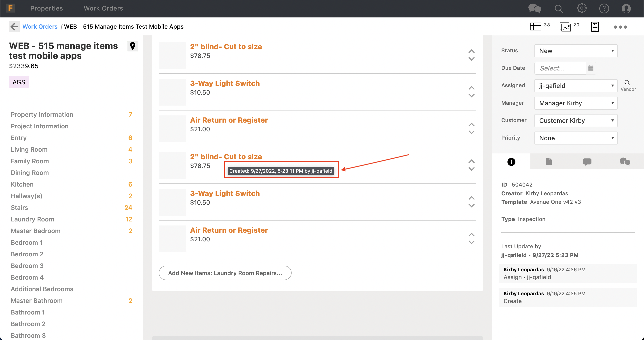Click the info icon in right panel
This screenshot has width=644, height=340.
(x=511, y=161)
